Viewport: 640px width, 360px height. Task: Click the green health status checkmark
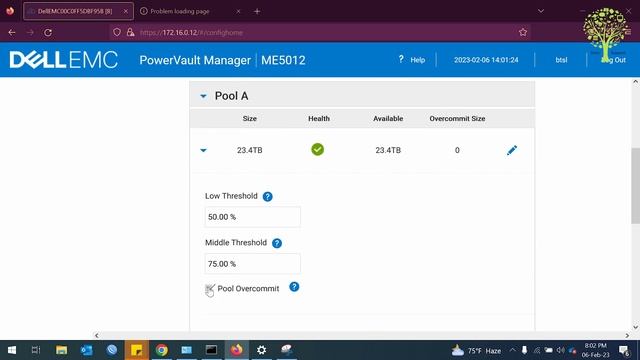pyautogui.click(x=318, y=149)
